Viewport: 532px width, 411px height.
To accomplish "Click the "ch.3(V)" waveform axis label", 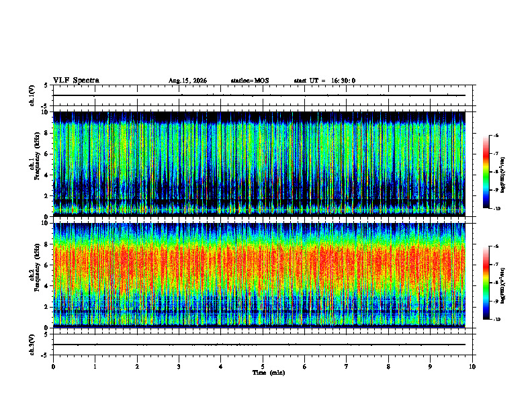I will point(32,345).
